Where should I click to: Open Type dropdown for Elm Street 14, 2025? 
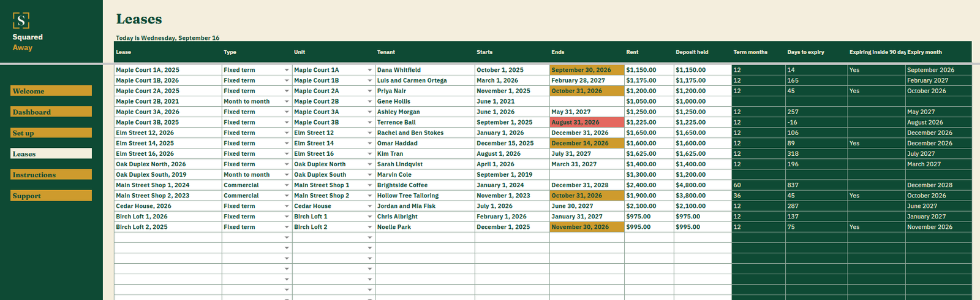point(287,143)
